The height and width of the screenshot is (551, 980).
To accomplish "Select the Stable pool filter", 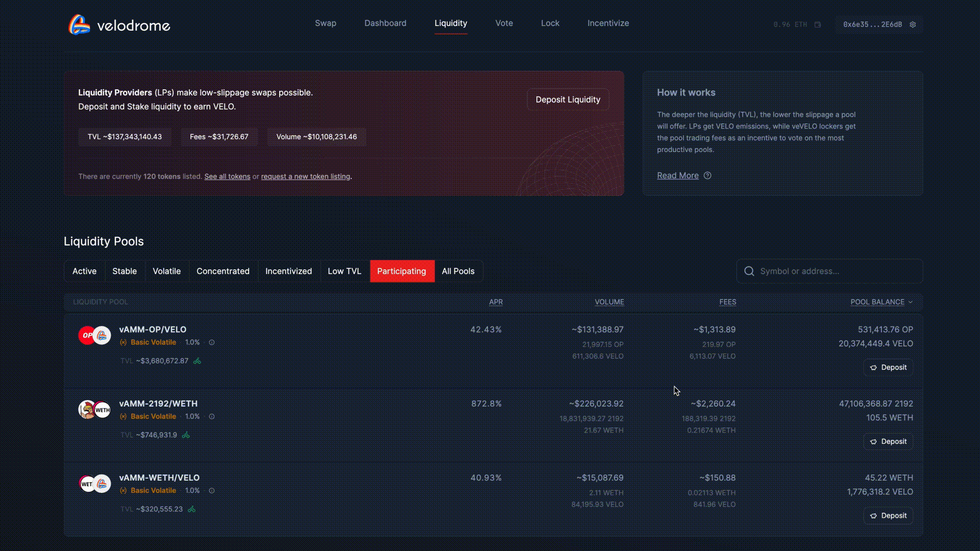I will [x=125, y=271].
